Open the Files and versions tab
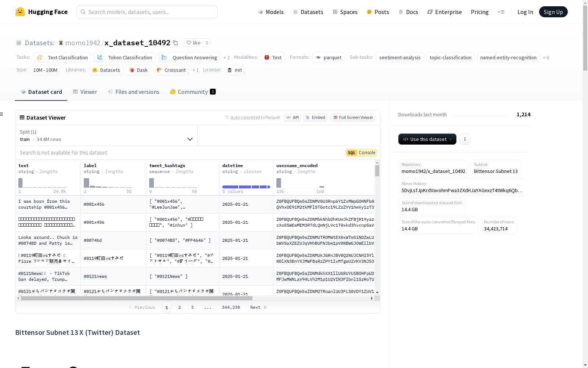588x368 pixels. click(x=133, y=92)
